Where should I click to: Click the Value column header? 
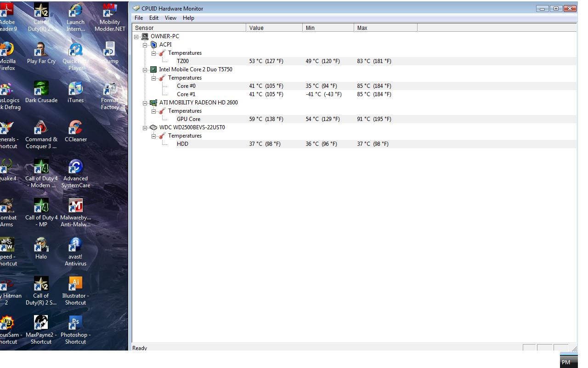click(274, 28)
